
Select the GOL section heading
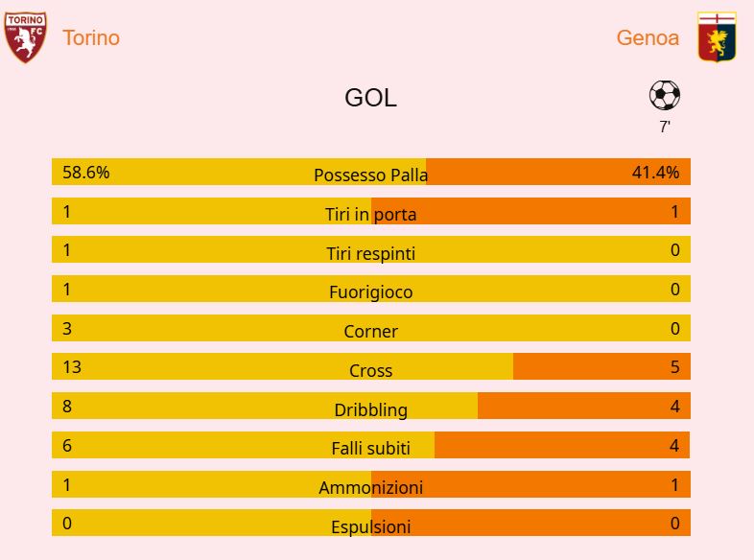pos(370,98)
